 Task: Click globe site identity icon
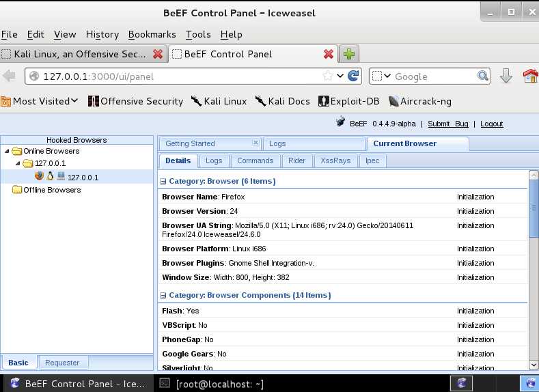[x=34, y=76]
